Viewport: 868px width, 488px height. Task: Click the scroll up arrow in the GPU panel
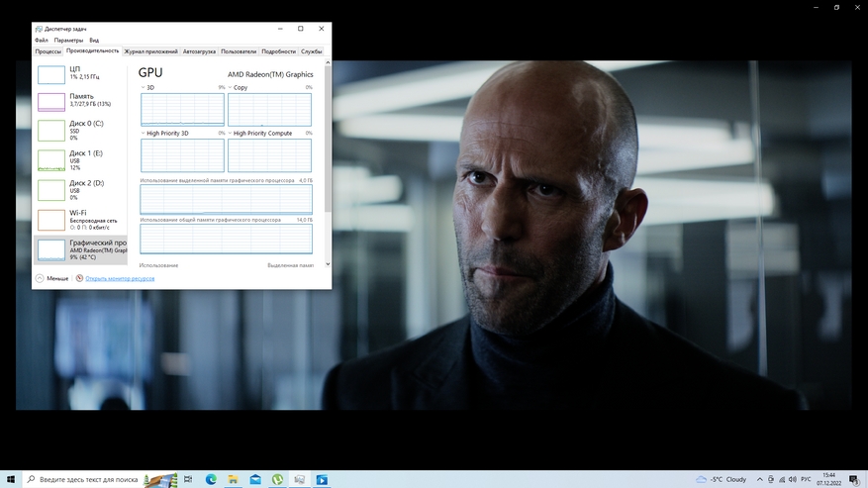tap(328, 63)
